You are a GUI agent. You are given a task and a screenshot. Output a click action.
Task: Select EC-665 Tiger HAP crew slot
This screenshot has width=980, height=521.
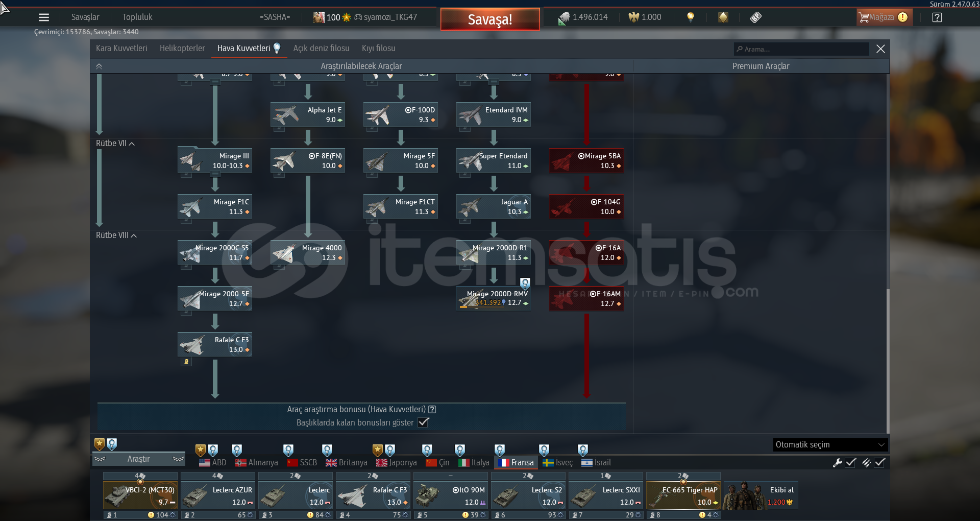tap(683, 496)
